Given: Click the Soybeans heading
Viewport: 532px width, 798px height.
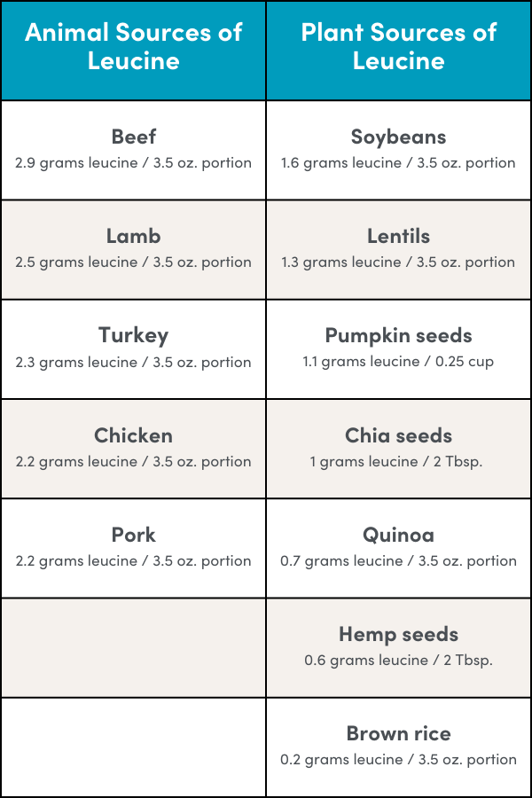Looking at the screenshot, I should 398,137.
